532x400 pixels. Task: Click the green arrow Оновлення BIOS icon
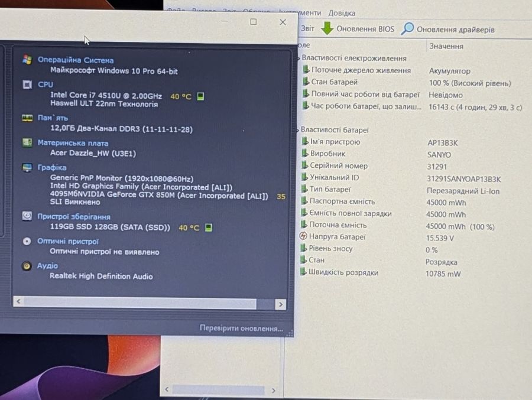click(327, 28)
